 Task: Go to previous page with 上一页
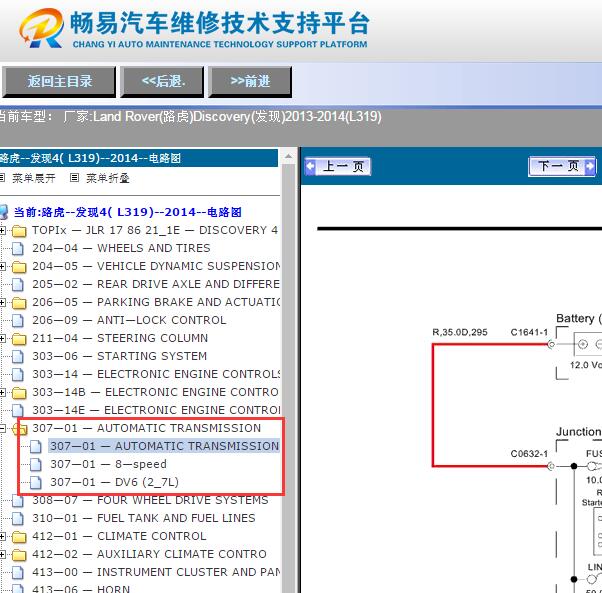tap(337, 167)
